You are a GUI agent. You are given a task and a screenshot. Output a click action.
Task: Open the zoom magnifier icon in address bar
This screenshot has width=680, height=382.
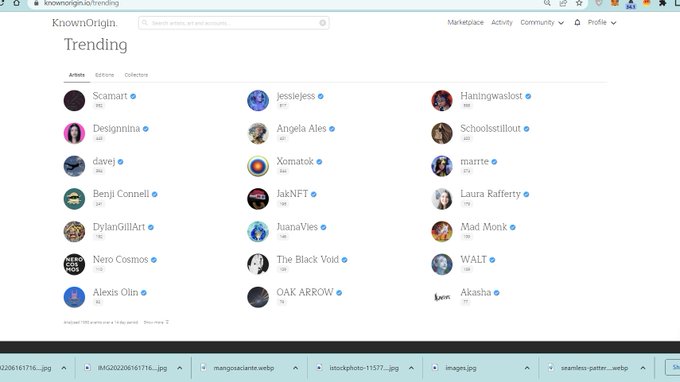tap(547, 3)
